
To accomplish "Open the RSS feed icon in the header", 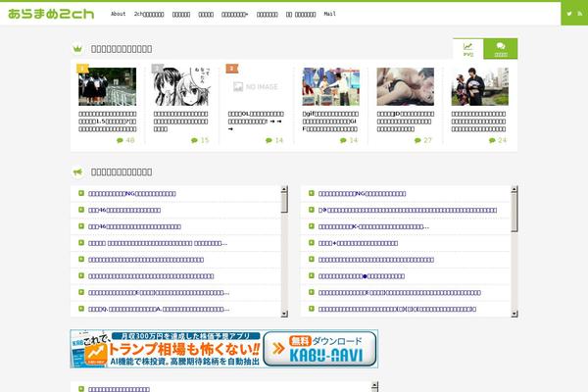I will point(580,14).
